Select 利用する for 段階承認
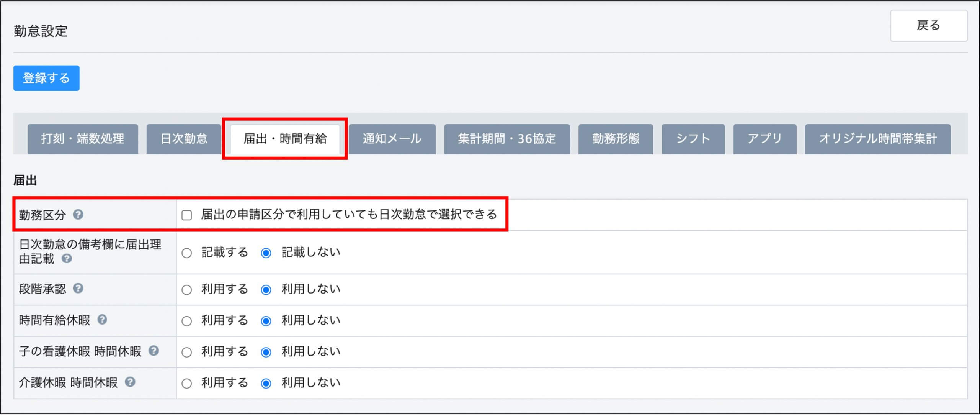This screenshot has height=415, width=980. [x=187, y=290]
